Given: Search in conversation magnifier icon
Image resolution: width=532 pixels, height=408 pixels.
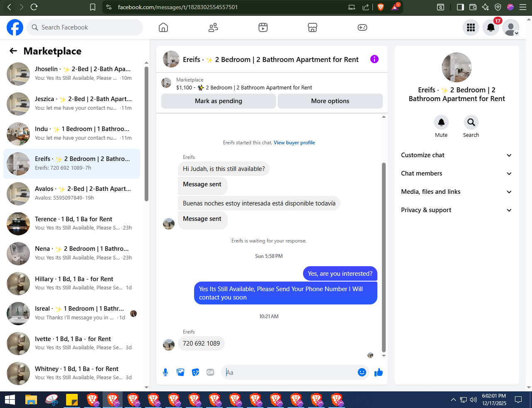Looking at the screenshot, I should tap(471, 122).
